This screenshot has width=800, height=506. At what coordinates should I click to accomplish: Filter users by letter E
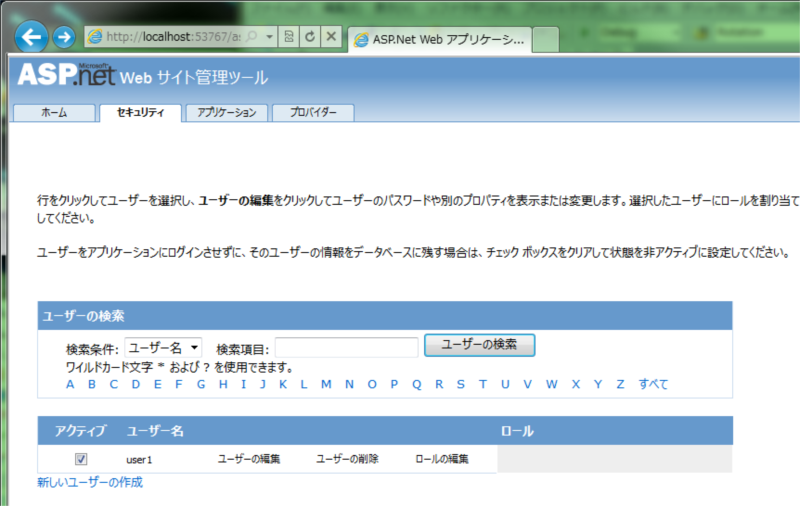tap(158, 384)
